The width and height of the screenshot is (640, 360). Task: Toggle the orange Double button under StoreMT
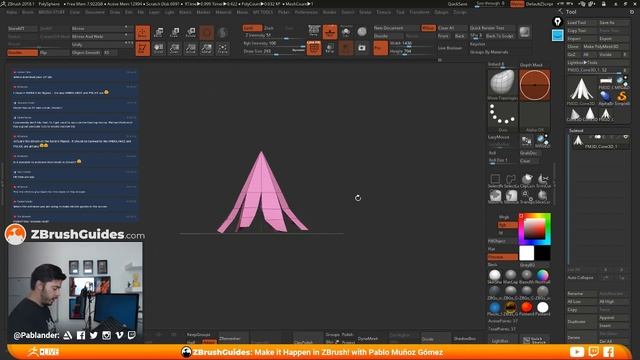point(22,53)
